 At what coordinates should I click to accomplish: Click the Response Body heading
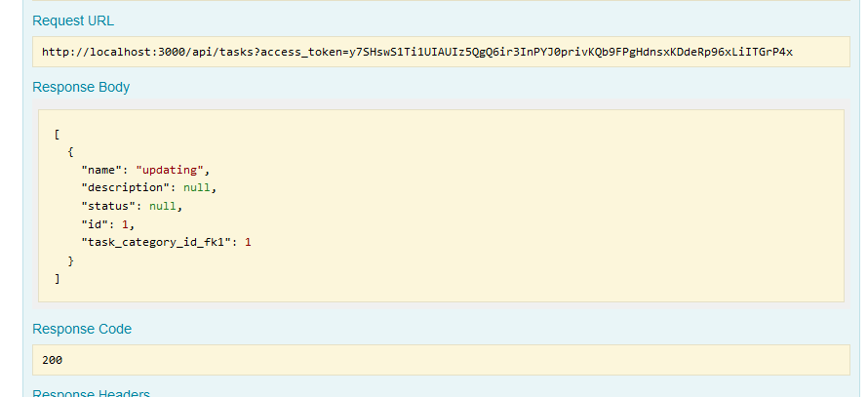[81, 88]
